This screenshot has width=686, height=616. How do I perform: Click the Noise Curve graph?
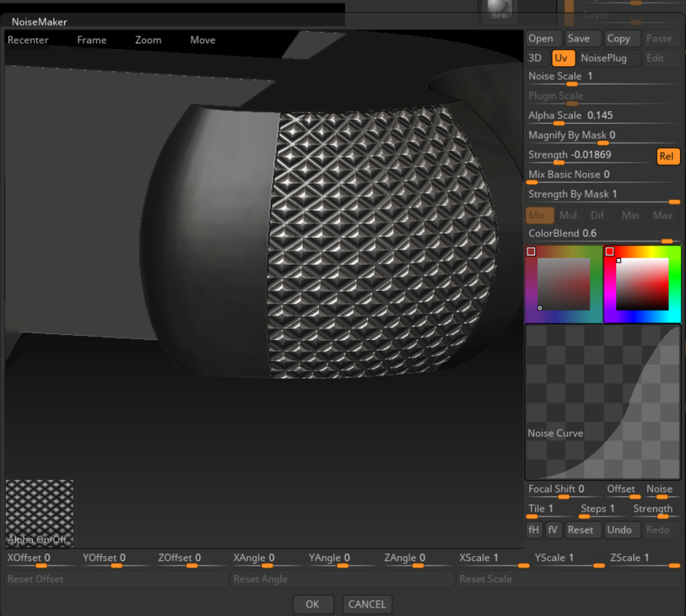click(602, 401)
